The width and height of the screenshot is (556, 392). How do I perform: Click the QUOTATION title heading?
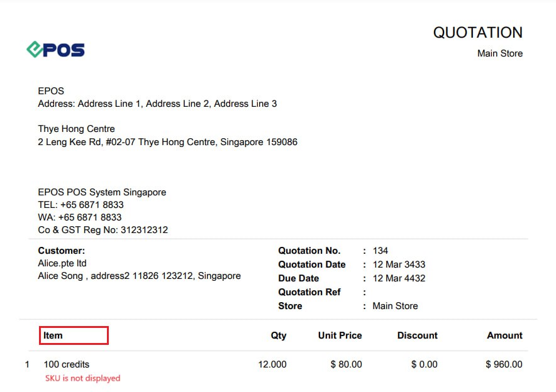[x=477, y=33]
